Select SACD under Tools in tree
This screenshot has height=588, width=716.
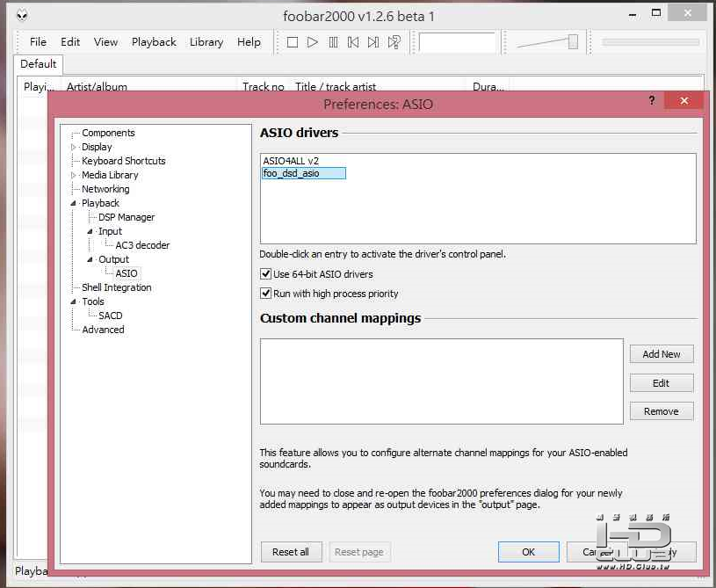point(111,316)
